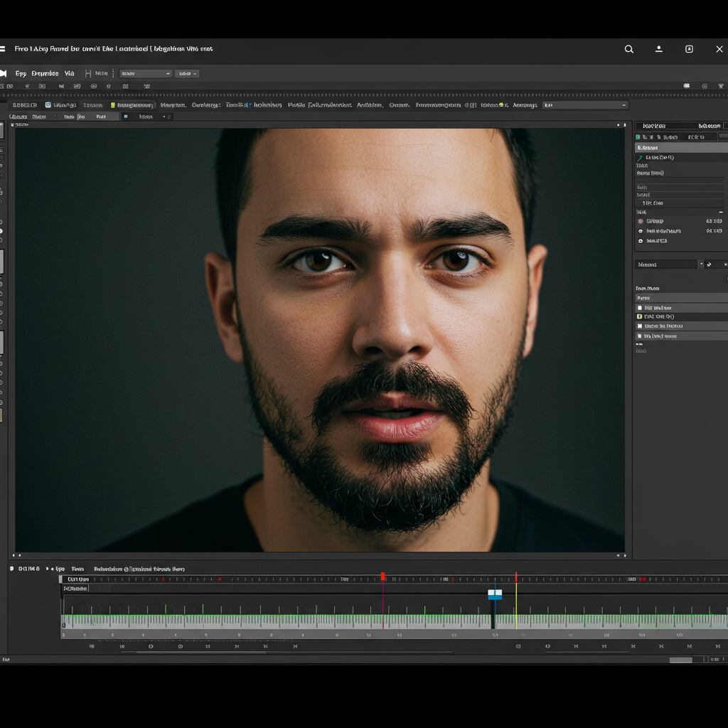Image resolution: width=728 pixels, height=728 pixels.
Task: Select the first tab of the right panel
Action: (653, 126)
